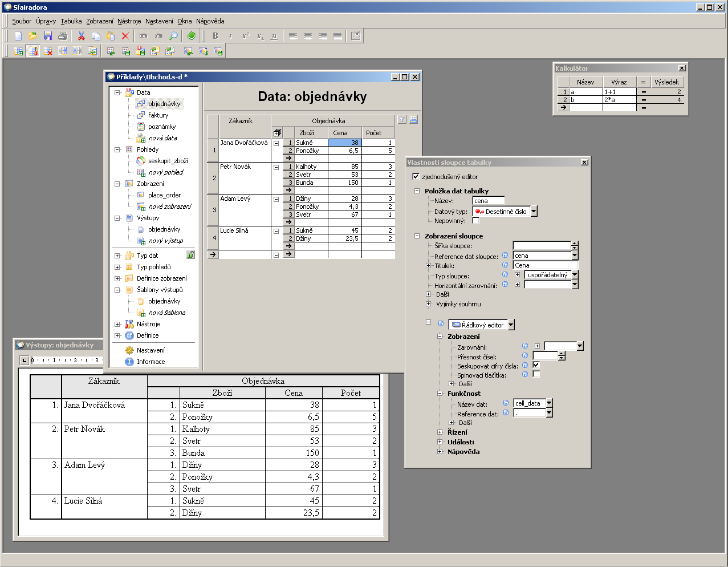Click the red X delete icon

(125, 36)
